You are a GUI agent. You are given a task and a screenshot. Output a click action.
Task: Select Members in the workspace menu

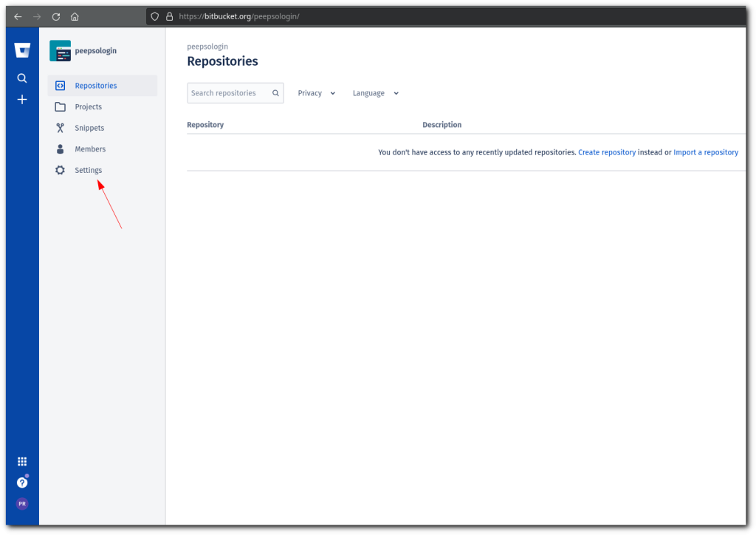pyautogui.click(x=89, y=149)
